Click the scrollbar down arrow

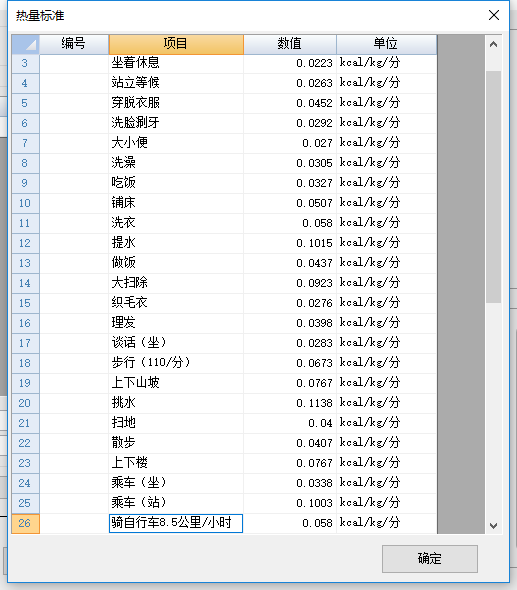click(x=493, y=525)
